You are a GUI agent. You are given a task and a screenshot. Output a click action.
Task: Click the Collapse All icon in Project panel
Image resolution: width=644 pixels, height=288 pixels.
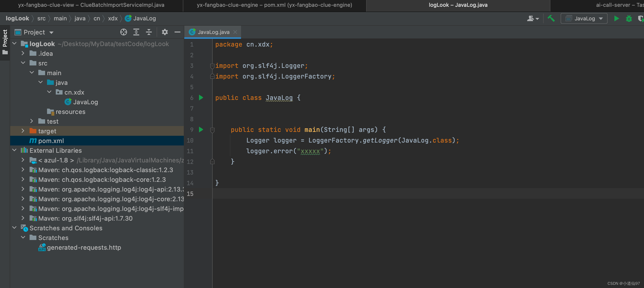149,32
